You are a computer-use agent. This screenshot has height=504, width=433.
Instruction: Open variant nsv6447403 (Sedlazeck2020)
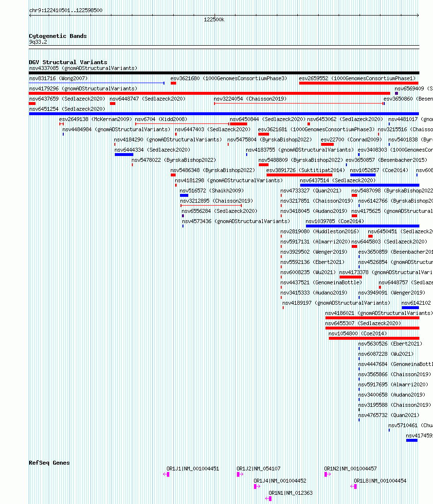coord(212,130)
